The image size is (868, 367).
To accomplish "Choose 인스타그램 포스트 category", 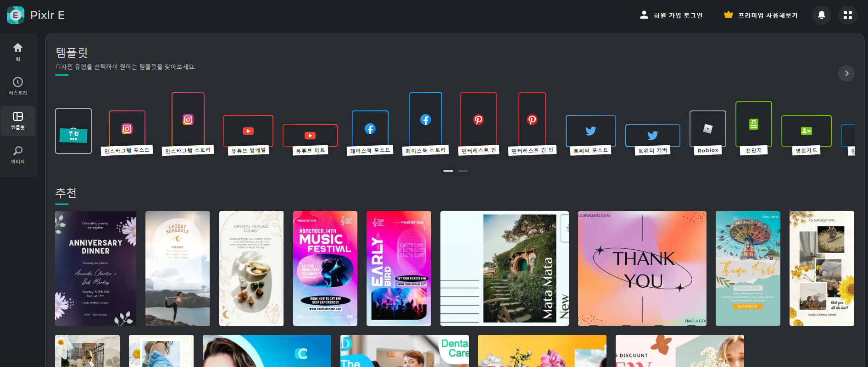I will click(x=127, y=133).
